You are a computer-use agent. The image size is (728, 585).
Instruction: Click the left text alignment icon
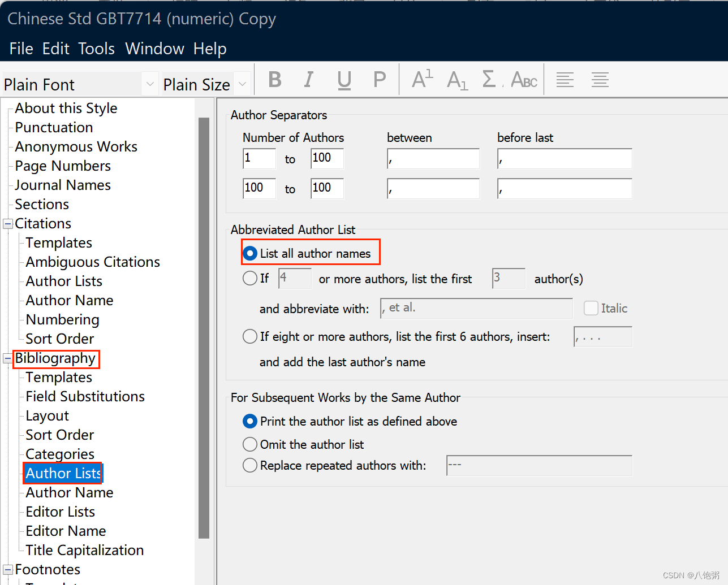pos(565,79)
